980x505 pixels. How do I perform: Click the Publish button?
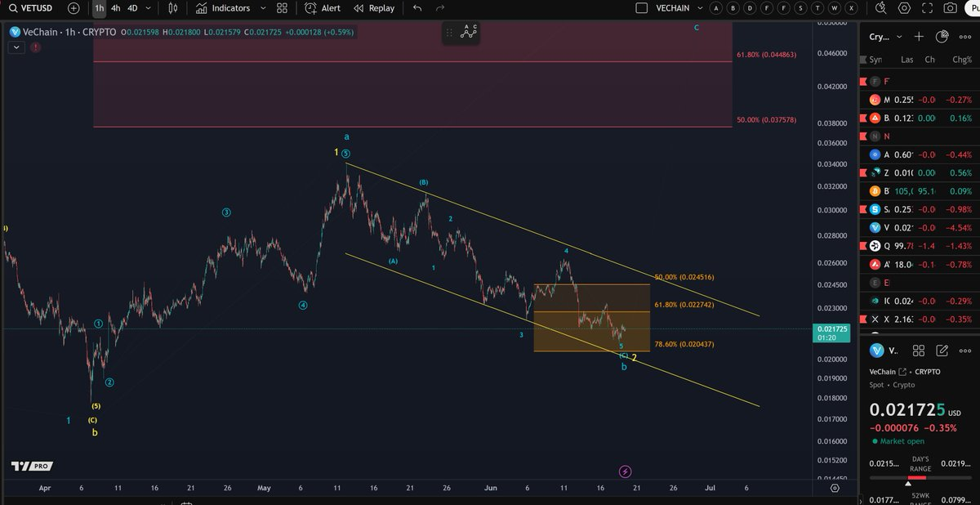pos(972,8)
